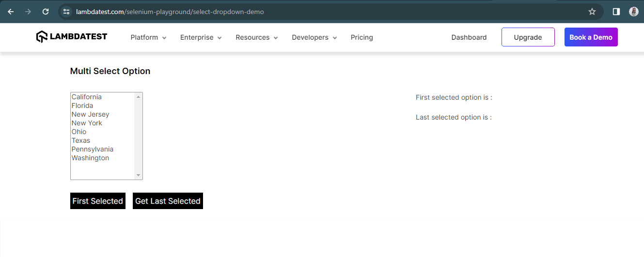Select Ohio in the list

point(103,132)
